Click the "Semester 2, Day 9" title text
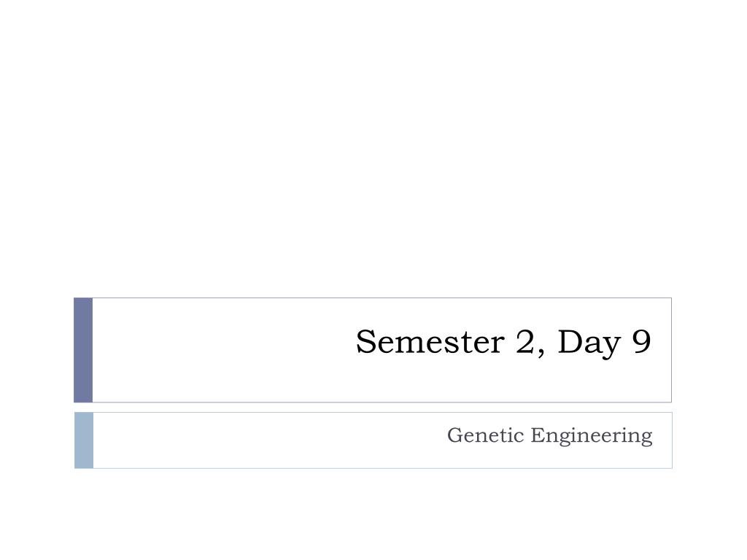Viewport: 747px width, 560px height. tap(503, 343)
